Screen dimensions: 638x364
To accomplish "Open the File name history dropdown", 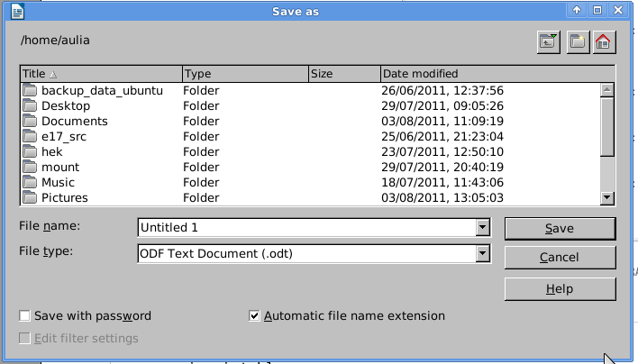I will coord(483,227).
